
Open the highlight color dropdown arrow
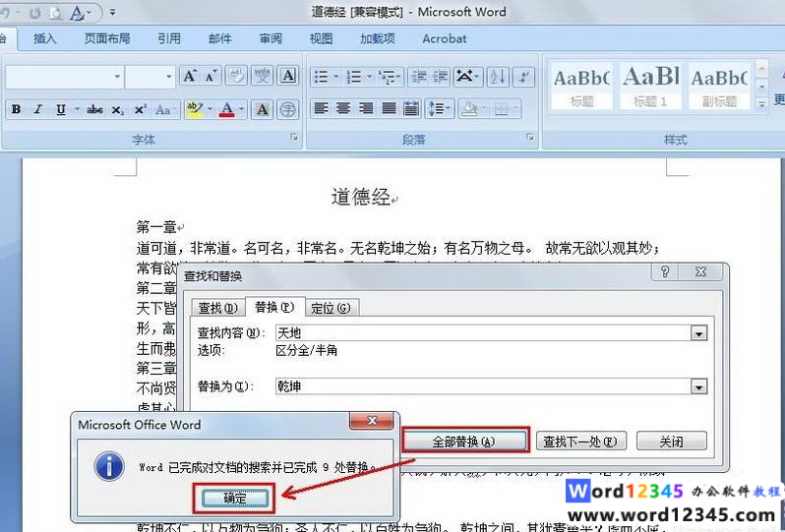pyautogui.click(x=210, y=109)
